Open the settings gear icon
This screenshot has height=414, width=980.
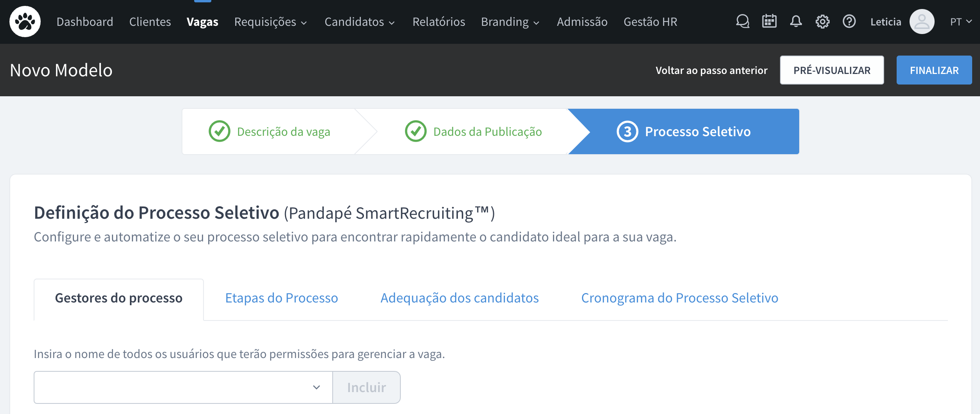822,22
